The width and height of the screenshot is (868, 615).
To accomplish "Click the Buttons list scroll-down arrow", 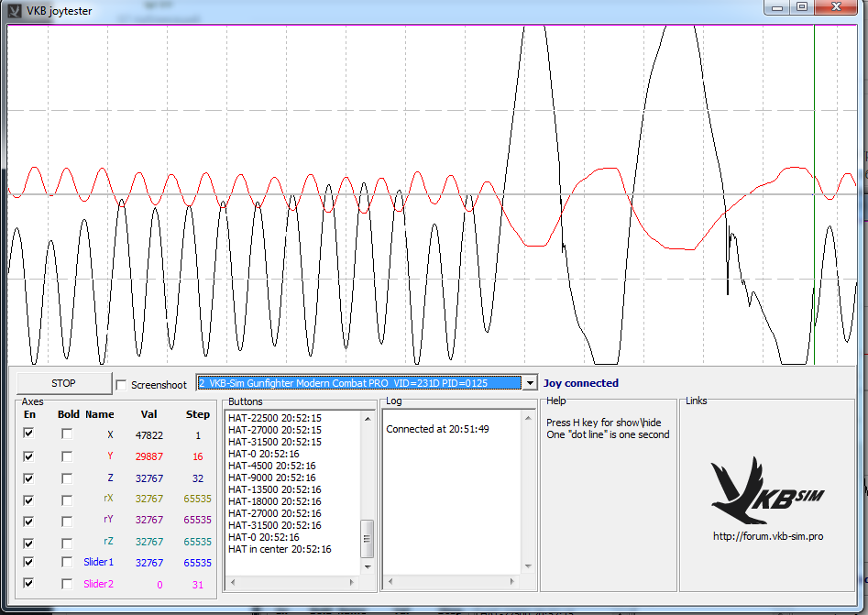I will point(368,568).
